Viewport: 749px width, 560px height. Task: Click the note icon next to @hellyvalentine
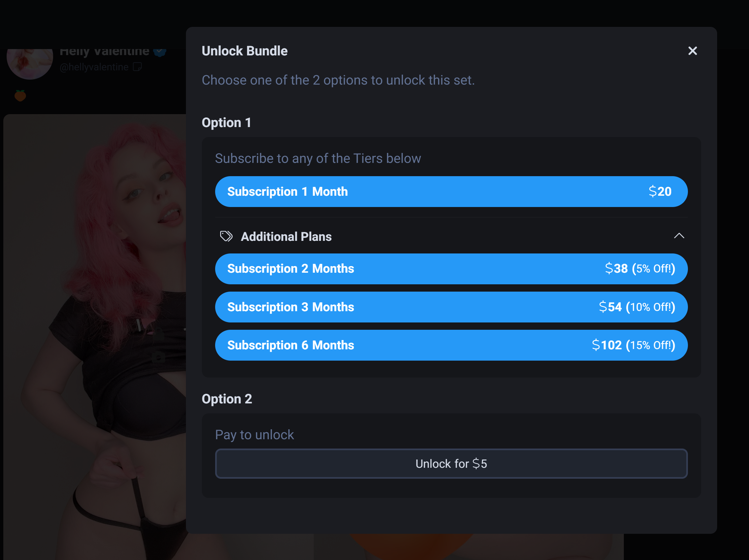tap(137, 67)
